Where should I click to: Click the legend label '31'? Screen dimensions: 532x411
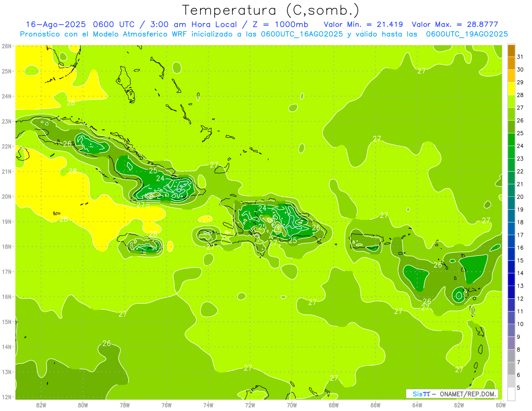coord(520,57)
